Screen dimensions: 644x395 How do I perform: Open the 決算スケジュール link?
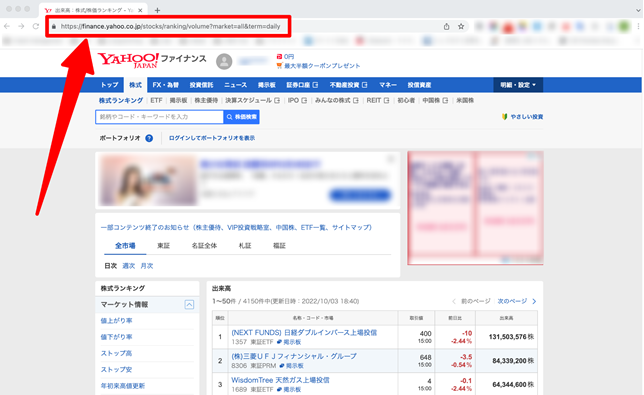coord(252,101)
